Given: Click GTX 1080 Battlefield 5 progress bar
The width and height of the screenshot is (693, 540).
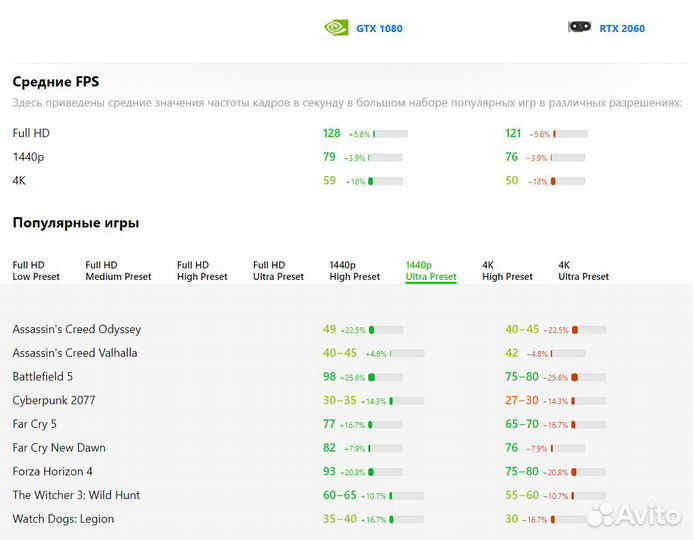Looking at the screenshot, I should [x=385, y=377].
